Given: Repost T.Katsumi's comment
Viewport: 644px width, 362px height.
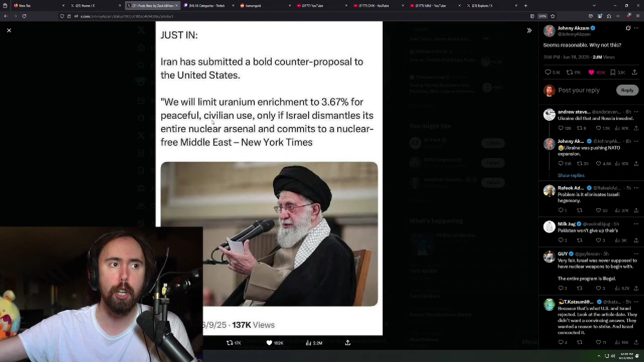Looking at the screenshot, I should point(579,342).
